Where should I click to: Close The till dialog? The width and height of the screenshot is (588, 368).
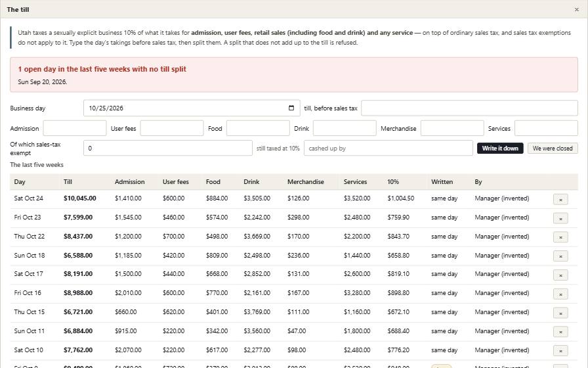(x=576, y=9)
